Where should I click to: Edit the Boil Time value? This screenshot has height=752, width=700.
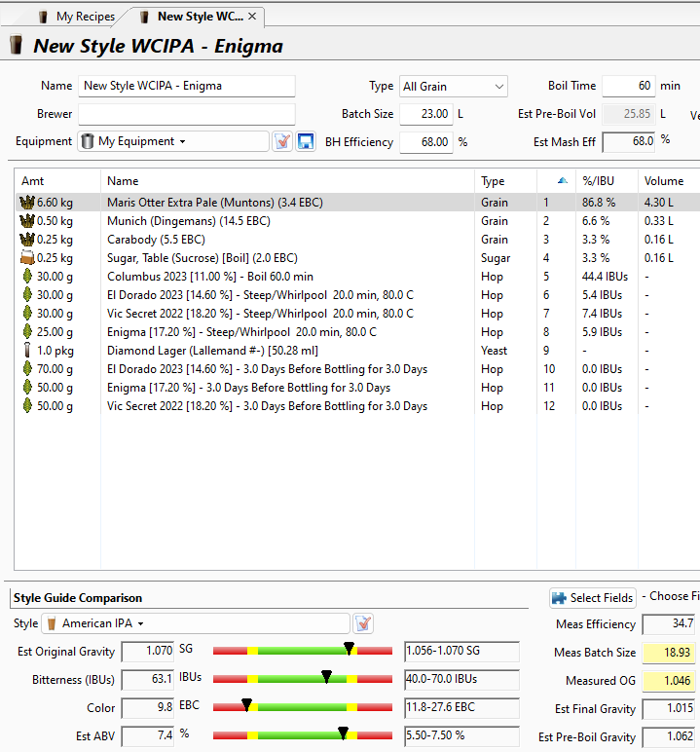[629, 86]
